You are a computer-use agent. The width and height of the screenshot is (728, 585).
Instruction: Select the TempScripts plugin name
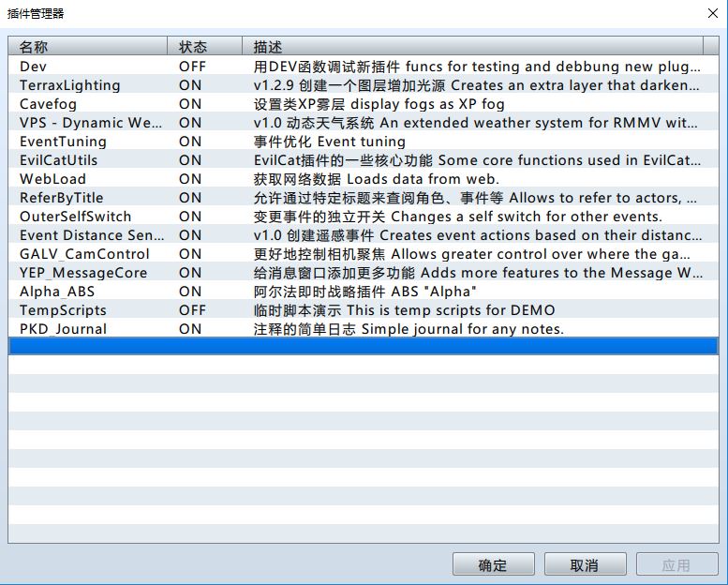(63, 310)
